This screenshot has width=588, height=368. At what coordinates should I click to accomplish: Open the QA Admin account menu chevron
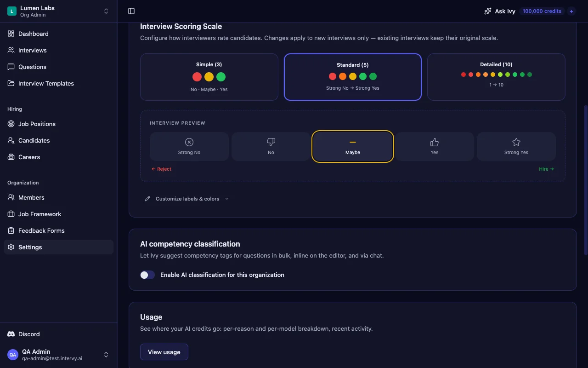click(x=106, y=355)
